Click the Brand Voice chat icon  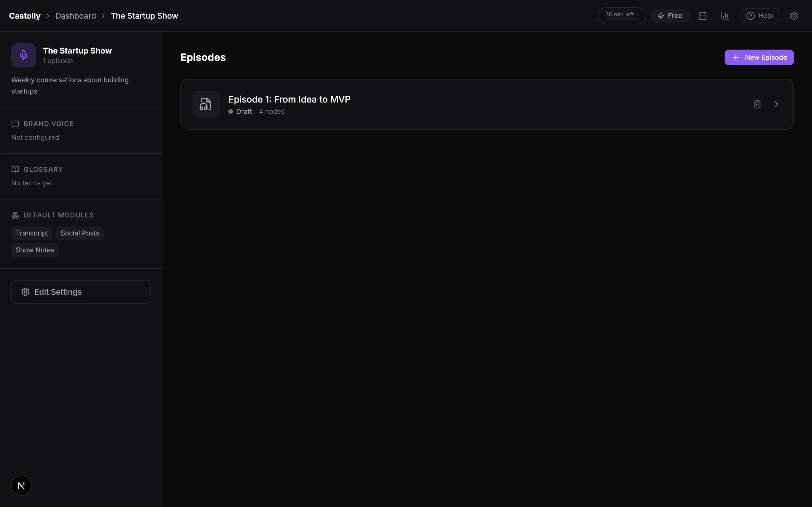15,124
